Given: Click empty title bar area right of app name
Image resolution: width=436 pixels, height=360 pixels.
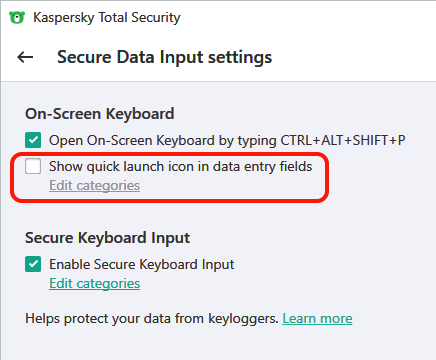Looking at the screenshot, I should (x=307, y=17).
